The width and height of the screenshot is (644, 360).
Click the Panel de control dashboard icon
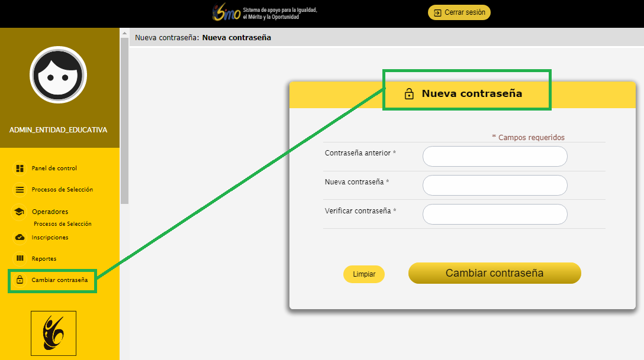click(x=20, y=168)
